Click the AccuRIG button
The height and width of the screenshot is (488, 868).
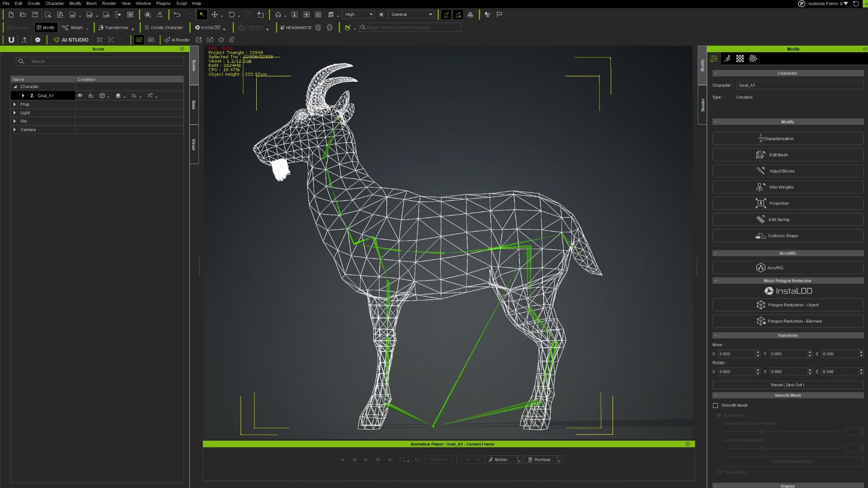(788, 267)
